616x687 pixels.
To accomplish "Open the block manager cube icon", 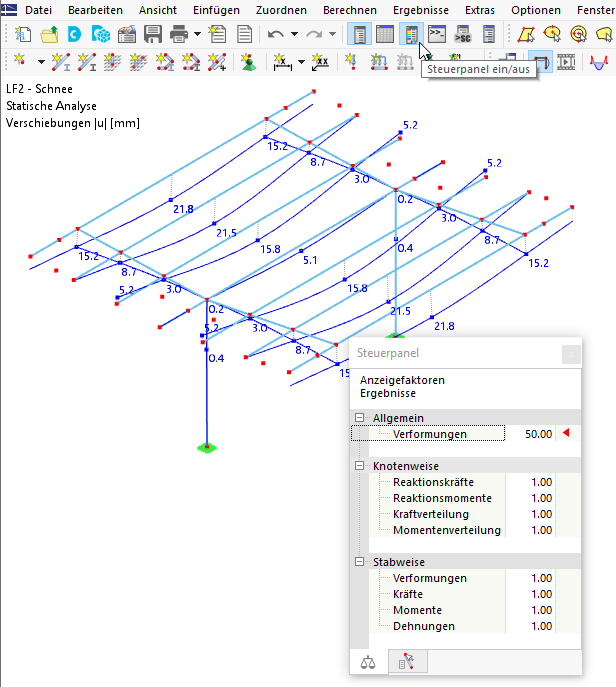I will [x=101, y=34].
